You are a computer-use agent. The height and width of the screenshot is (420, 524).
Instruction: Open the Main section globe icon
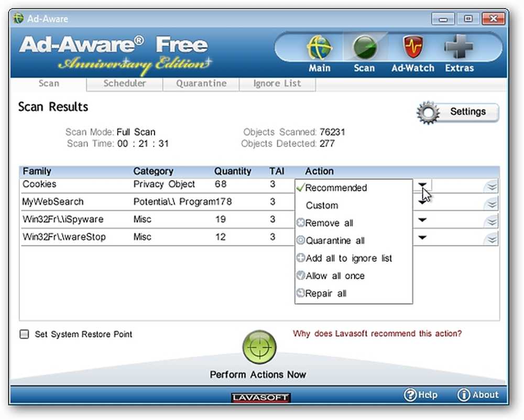[320, 48]
